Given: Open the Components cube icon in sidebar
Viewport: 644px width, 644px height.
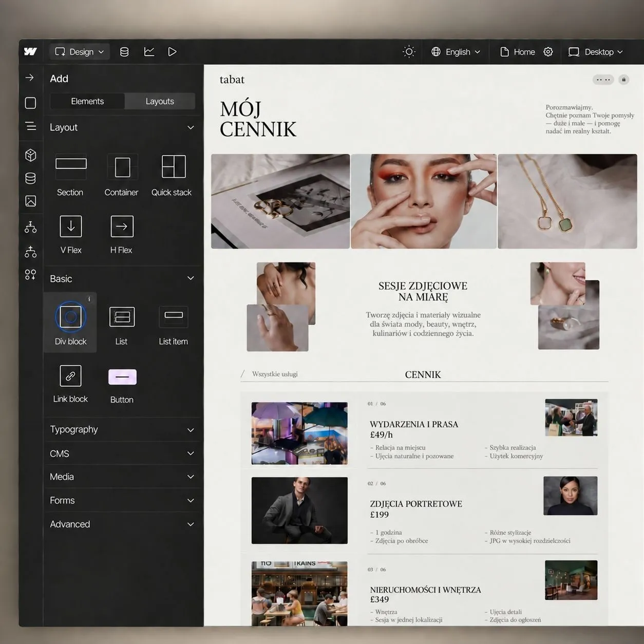Looking at the screenshot, I should [x=31, y=155].
